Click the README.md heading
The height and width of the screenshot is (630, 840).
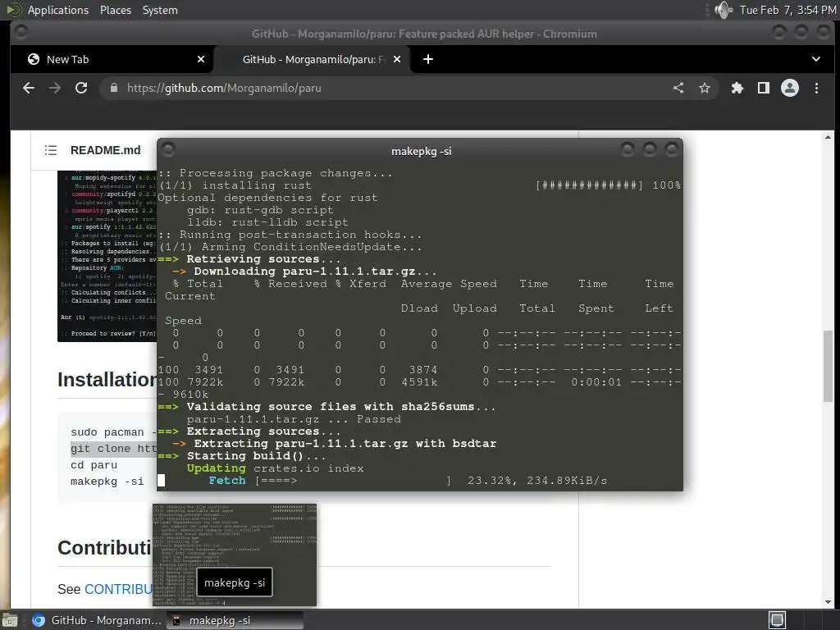106,150
